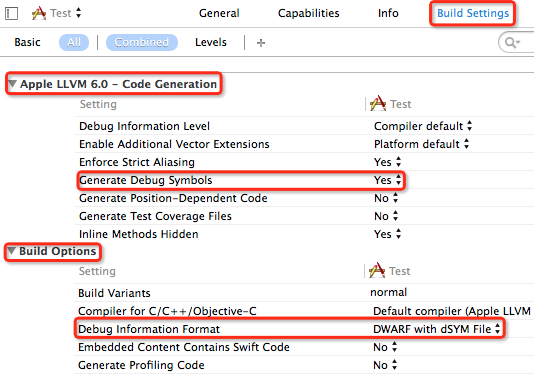The width and height of the screenshot is (534, 375).
Task: Toggle the navigator sidebar panel icon
Action: pos(11,14)
